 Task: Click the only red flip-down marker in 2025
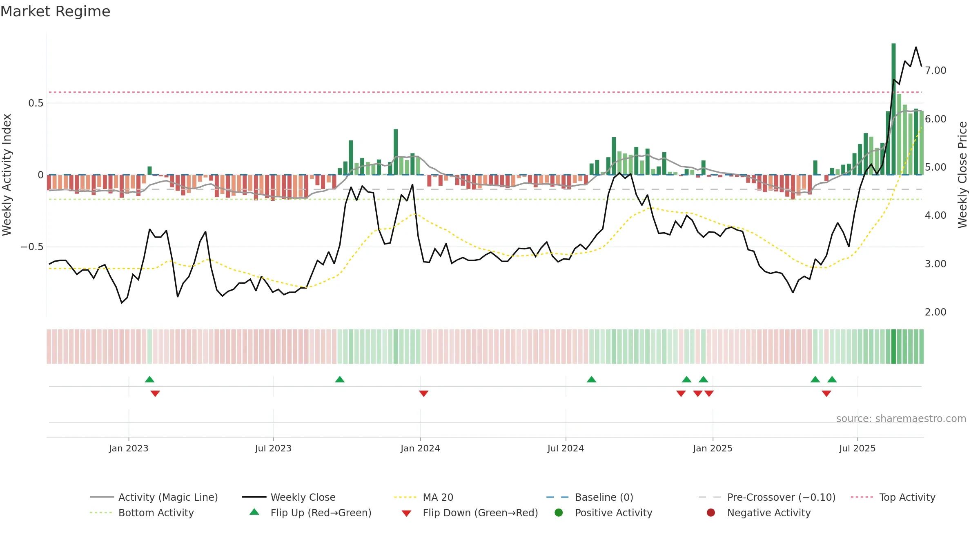[826, 393]
